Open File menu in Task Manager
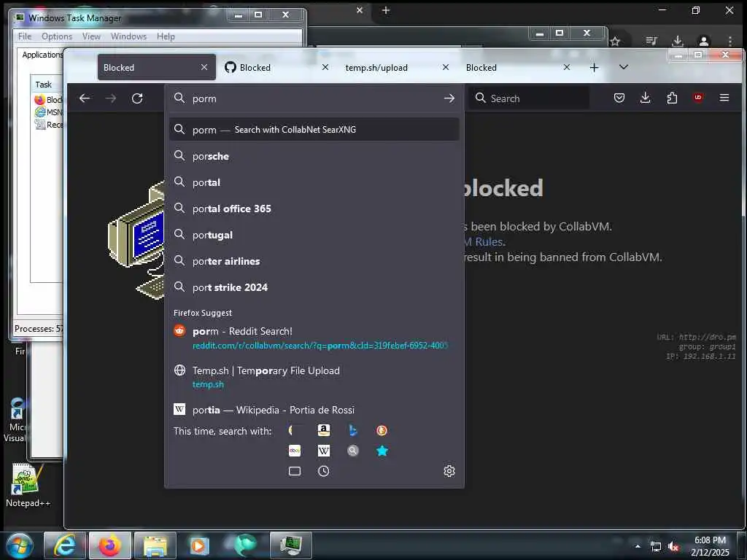 click(25, 36)
